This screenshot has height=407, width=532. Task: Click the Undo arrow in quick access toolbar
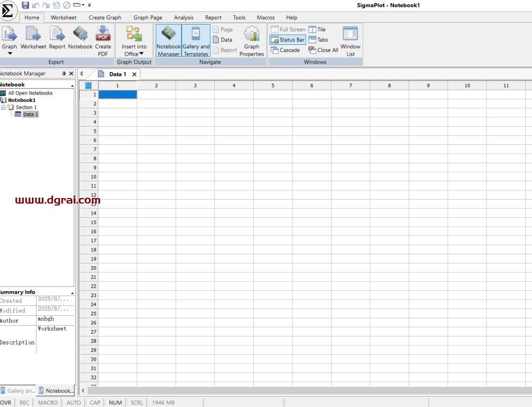point(35,5)
